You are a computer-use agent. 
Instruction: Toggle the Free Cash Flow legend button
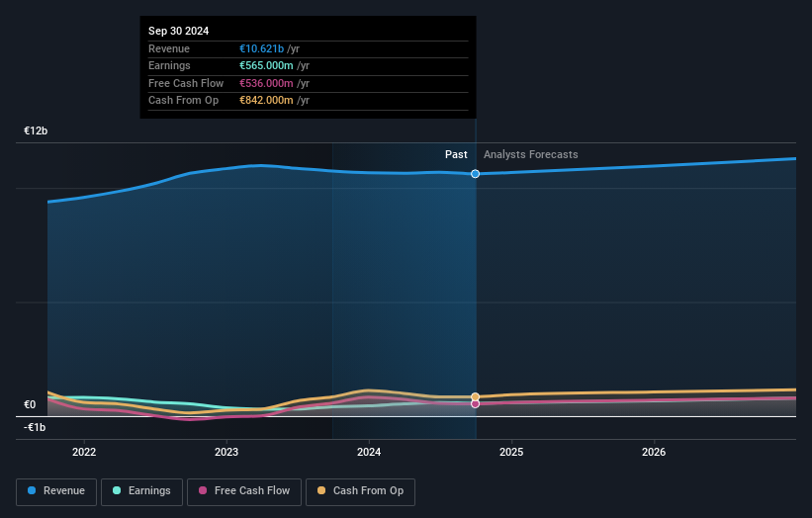(x=244, y=491)
